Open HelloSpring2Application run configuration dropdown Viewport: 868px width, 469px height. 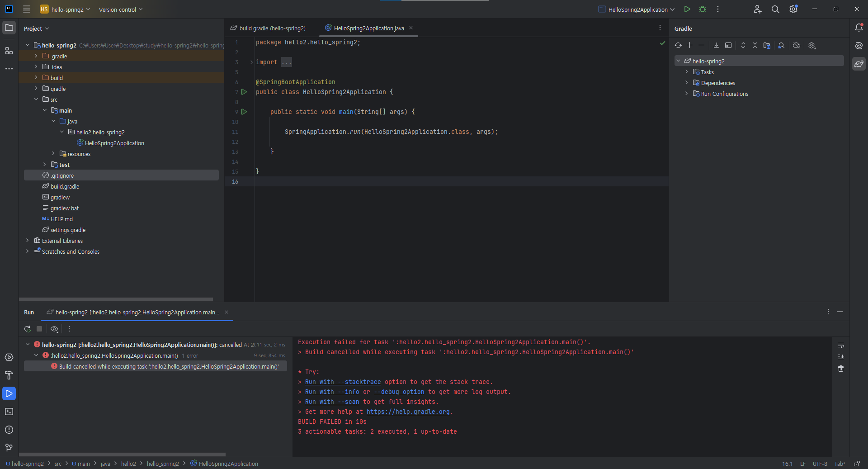[x=637, y=9]
